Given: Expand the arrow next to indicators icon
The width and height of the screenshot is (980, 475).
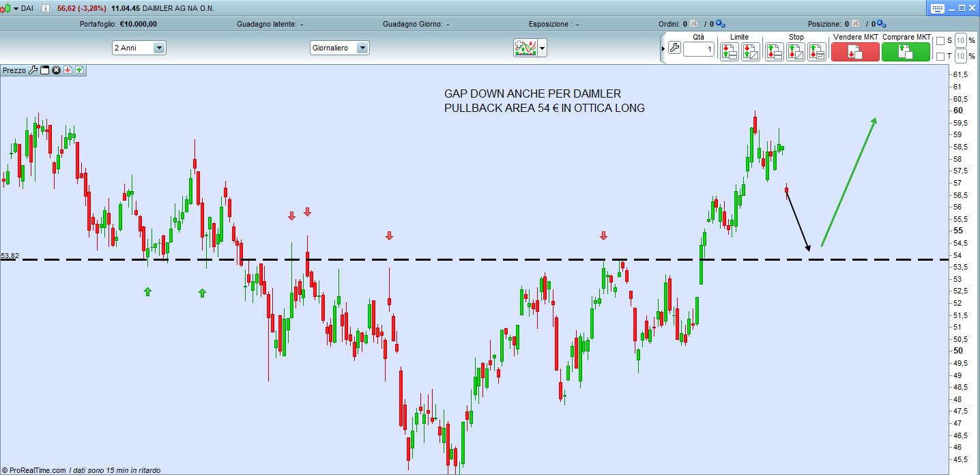Looking at the screenshot, I should pyautogui.click(x=543, y=48).
